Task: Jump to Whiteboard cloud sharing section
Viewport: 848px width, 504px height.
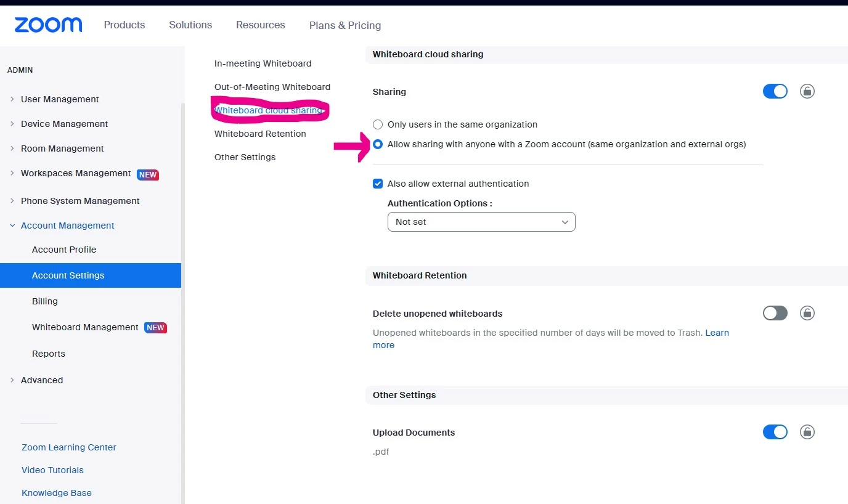Action: [269, 110]
